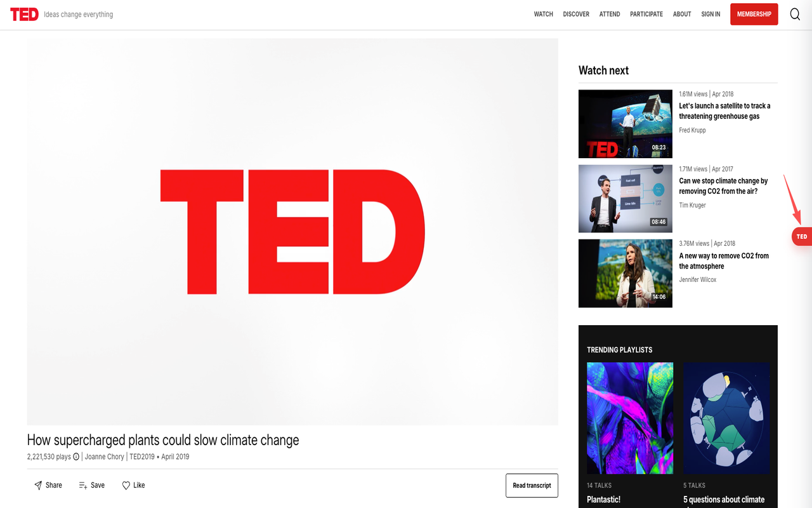Click the SIGN IN link

click(710, 14)
